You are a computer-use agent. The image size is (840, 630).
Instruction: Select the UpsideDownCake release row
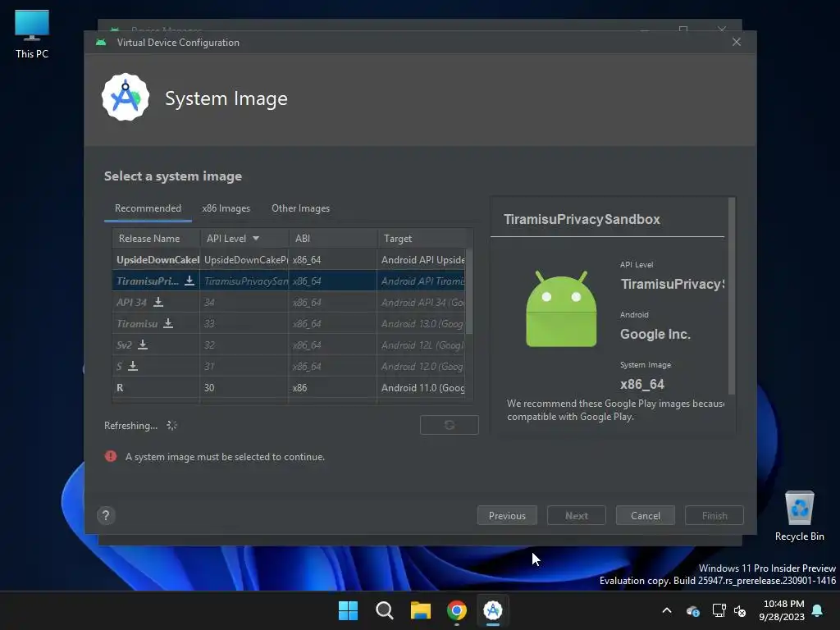point(289,260)
